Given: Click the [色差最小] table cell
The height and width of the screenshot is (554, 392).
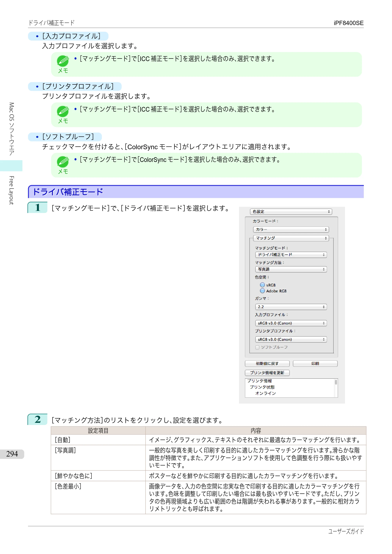Looking at the screenshot, I should pos(98,497).
